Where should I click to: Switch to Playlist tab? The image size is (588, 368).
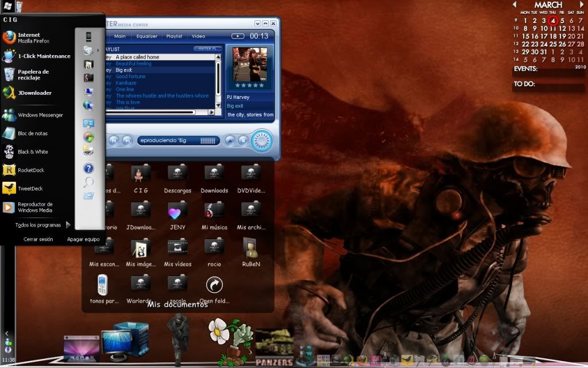[x=174, y=36]
